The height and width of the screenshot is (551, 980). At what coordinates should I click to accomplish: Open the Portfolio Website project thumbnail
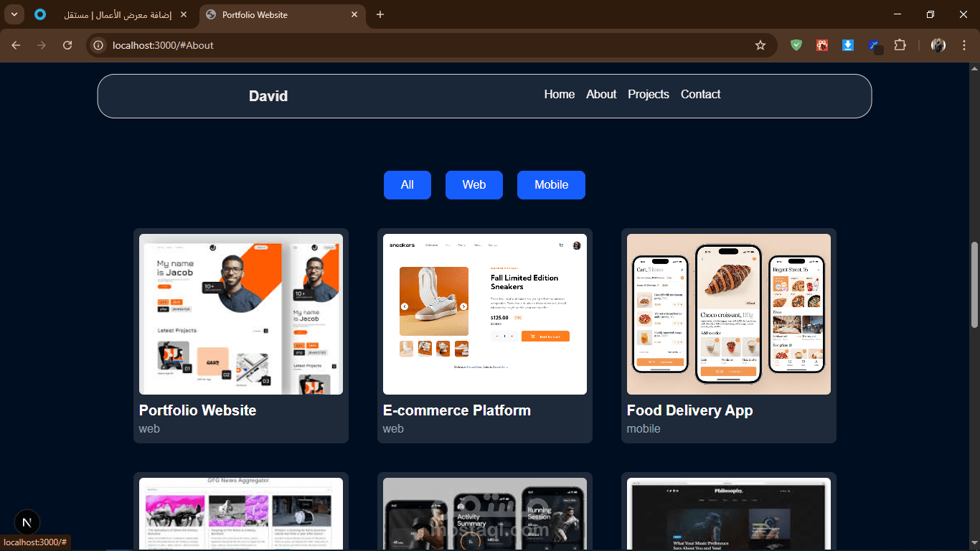click(x=241, y=314)
